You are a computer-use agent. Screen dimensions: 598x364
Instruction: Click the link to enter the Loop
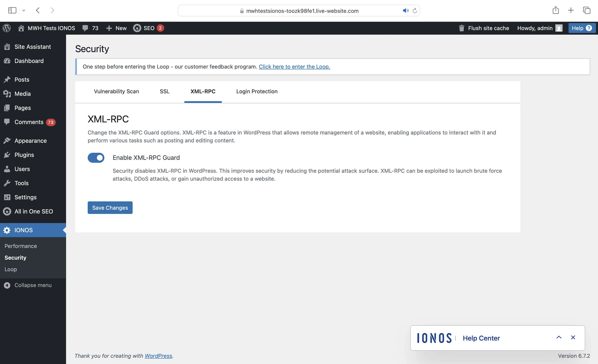pos(294,67)
